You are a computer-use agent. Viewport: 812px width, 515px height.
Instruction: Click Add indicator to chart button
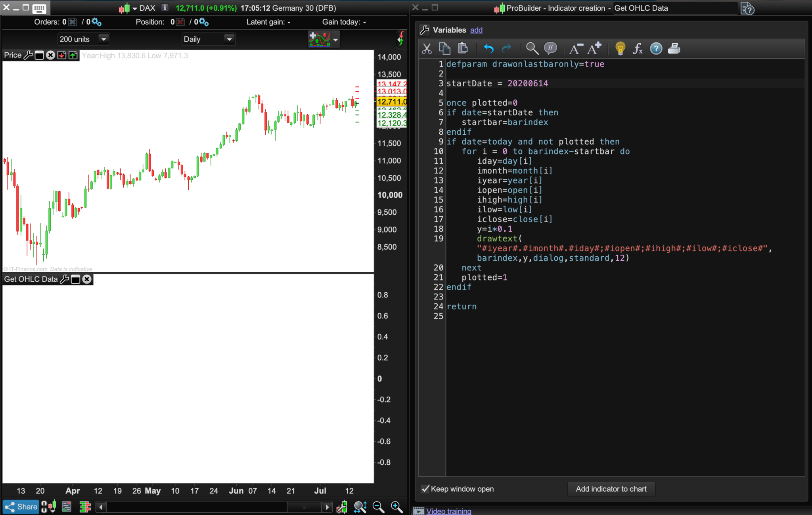(611, 489)
